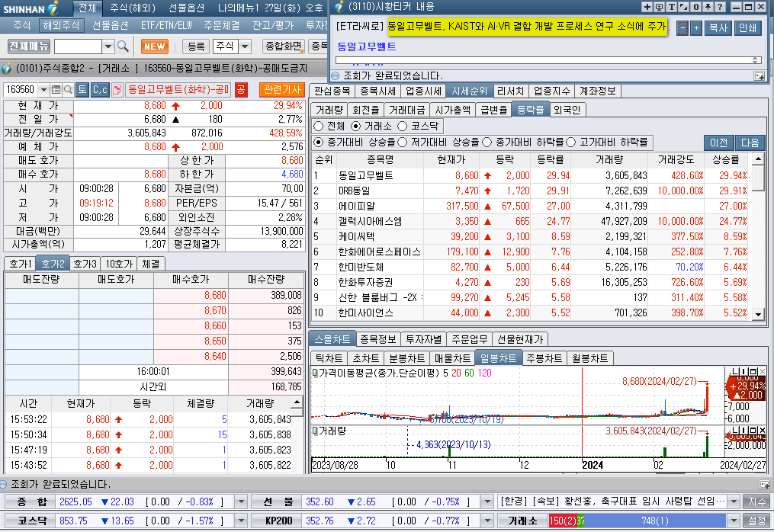Select the 거래소 market radio button
The height and width of the screenshot is (532, 774).
(x=355, y=127)
